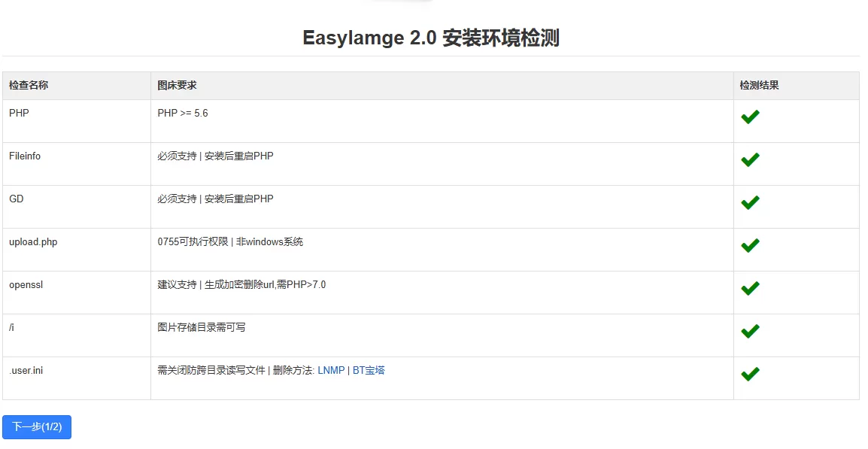Click the 检测结果 column header

(759, 86)
